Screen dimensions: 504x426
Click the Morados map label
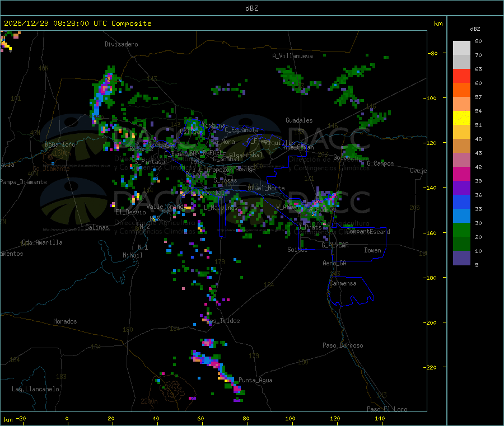coord(65,321)
